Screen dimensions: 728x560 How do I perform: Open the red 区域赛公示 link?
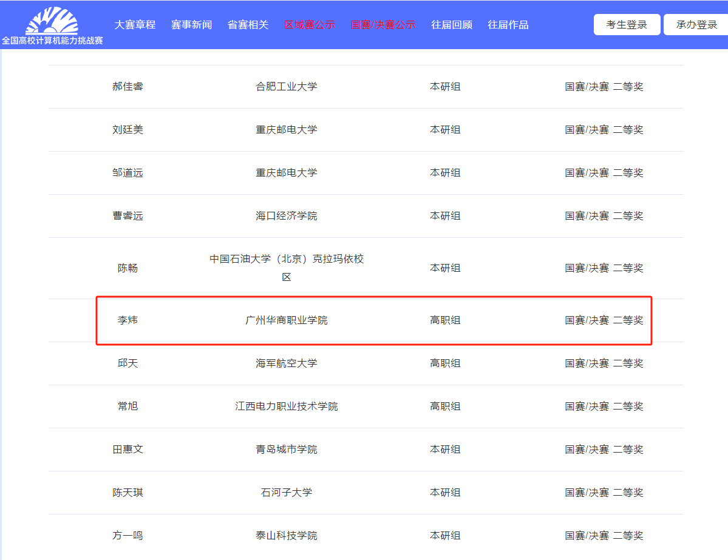click(310, 25)
